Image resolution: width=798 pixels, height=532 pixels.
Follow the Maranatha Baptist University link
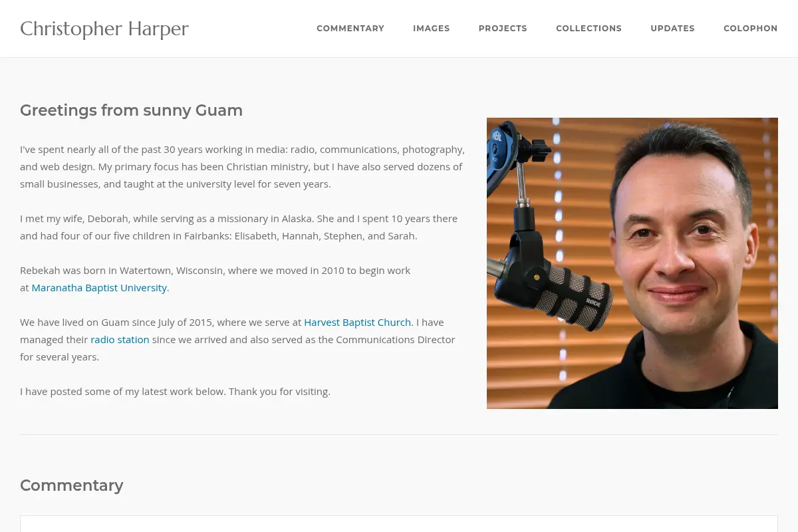tap(99, 288)
